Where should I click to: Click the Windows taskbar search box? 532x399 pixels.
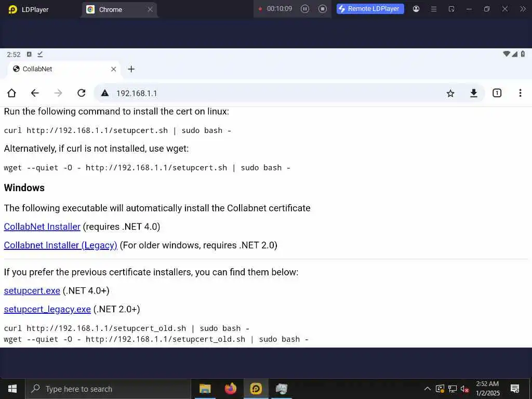pyautogui.click(x=108, y=389)
